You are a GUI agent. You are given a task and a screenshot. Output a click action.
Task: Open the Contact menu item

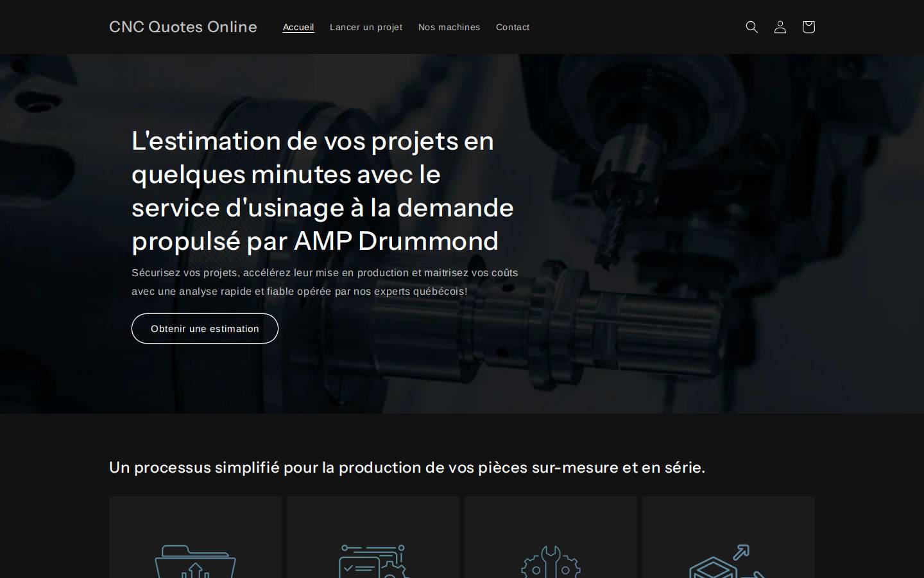coord(513,27)
